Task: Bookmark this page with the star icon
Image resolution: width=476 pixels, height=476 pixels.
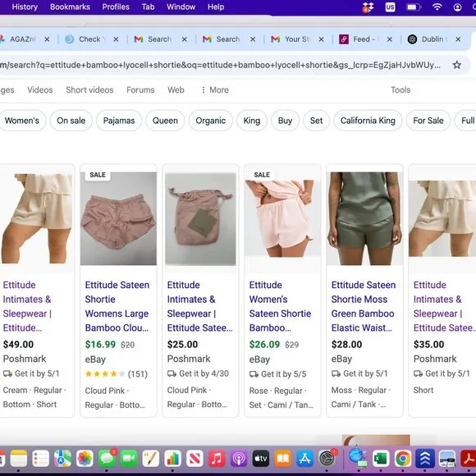Action: click(x=456, y=65)
